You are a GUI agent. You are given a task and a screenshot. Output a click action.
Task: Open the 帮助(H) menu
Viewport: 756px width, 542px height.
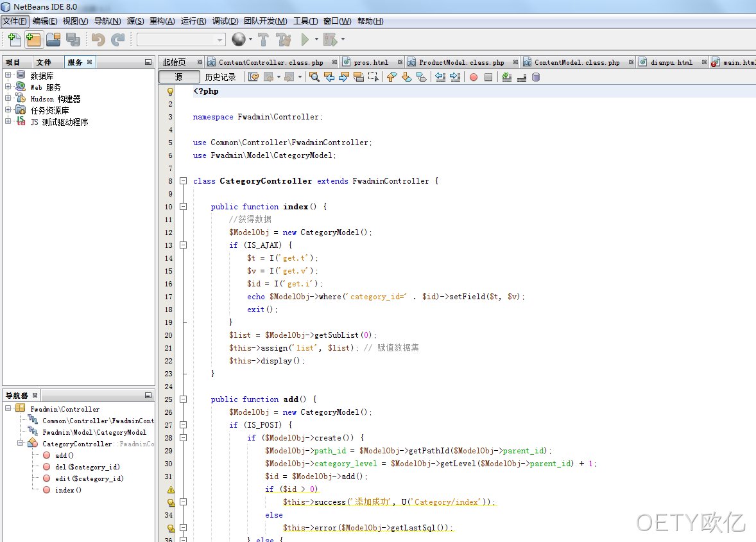click(x=370, y=21)
